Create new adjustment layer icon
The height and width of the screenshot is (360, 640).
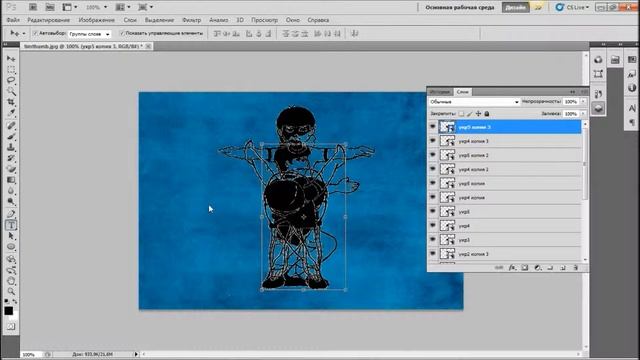pos(538,268)
